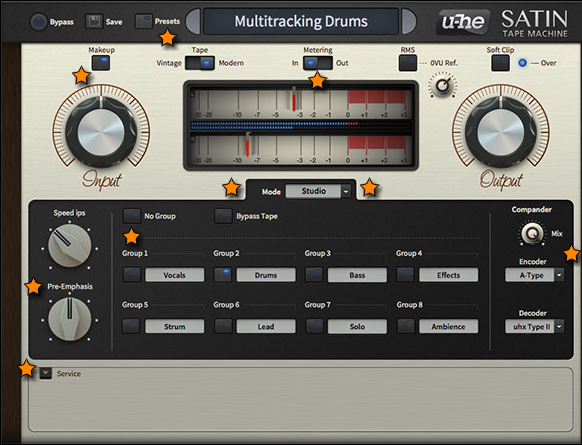Enable the Group 1 Vocals select button

(132, 275)
